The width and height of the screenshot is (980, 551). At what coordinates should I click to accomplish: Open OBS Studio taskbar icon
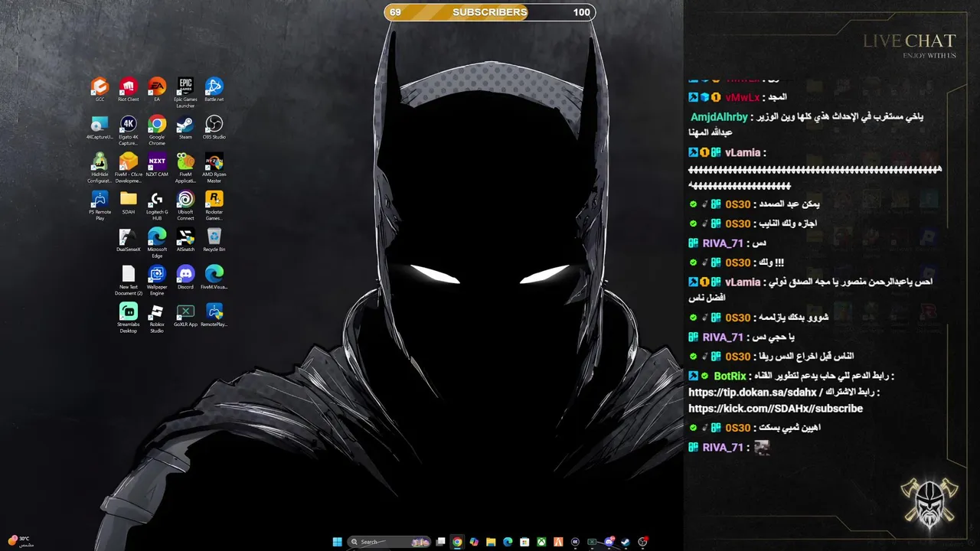pyautogui.click(x=642, y=542)
